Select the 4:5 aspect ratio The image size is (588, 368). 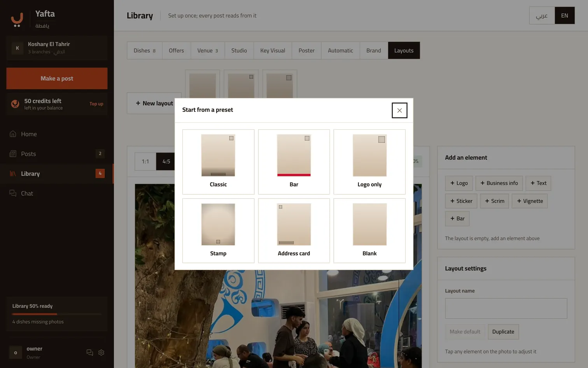pyautogui.click(x=166, y=162)
